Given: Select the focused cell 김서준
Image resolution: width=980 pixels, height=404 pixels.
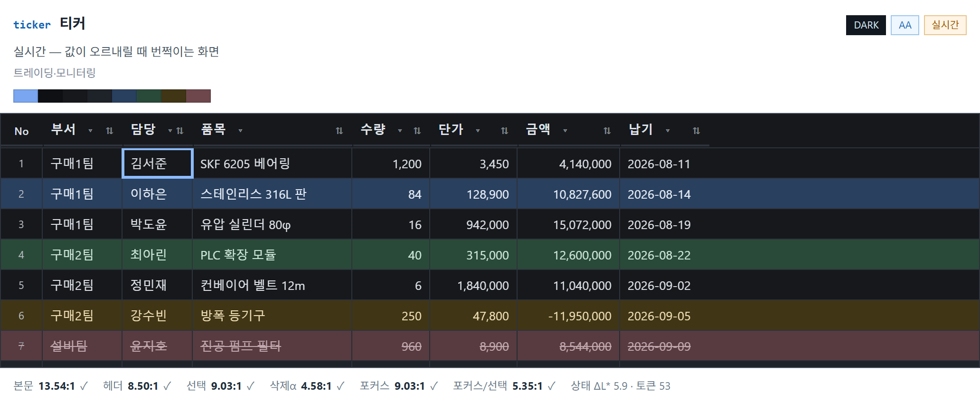Looking at the screenshot, I should pos(158,164).
